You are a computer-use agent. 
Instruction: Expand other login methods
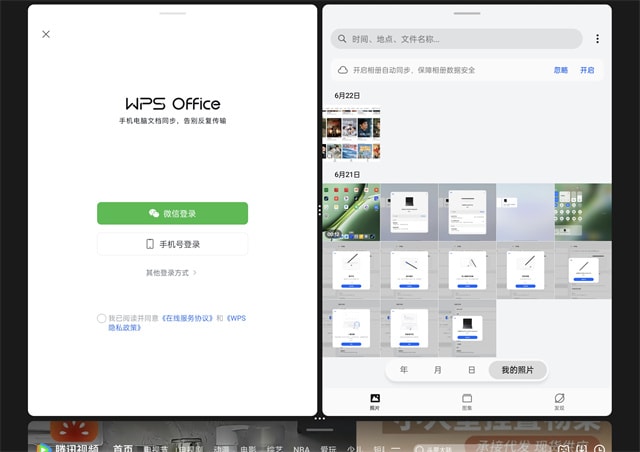(x=172, y=272)
